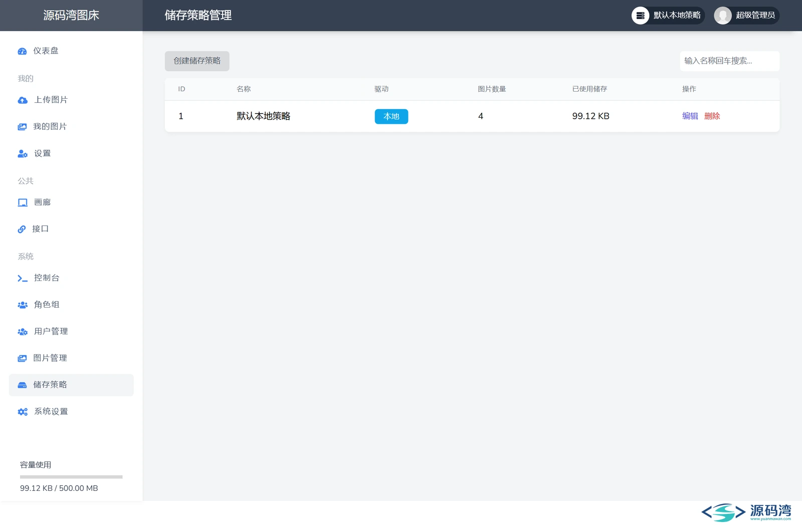Click the server icon in header
802x532 pixels.
[x=640, y=16]
